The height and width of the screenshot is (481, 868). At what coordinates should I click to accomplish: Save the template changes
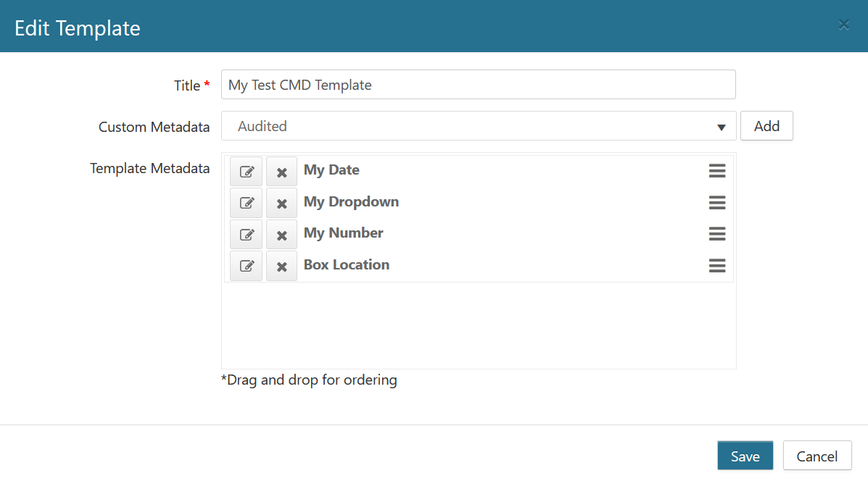(745, 456)
